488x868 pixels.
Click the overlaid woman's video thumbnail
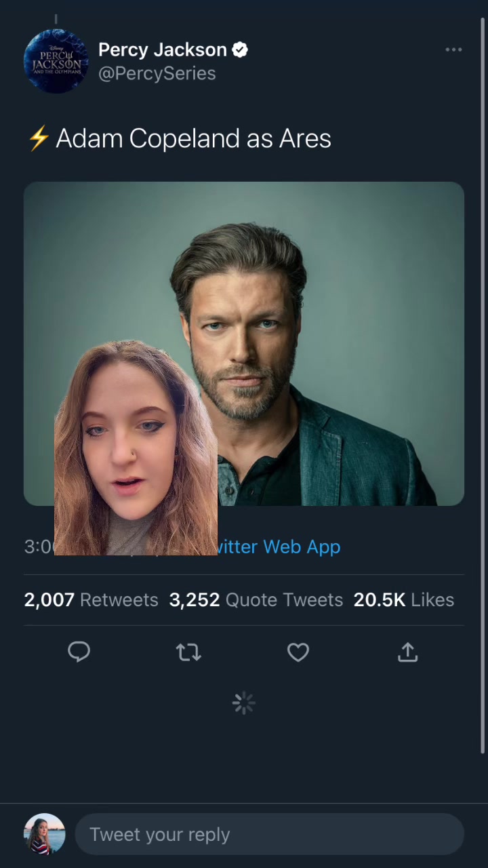point(136,449)
